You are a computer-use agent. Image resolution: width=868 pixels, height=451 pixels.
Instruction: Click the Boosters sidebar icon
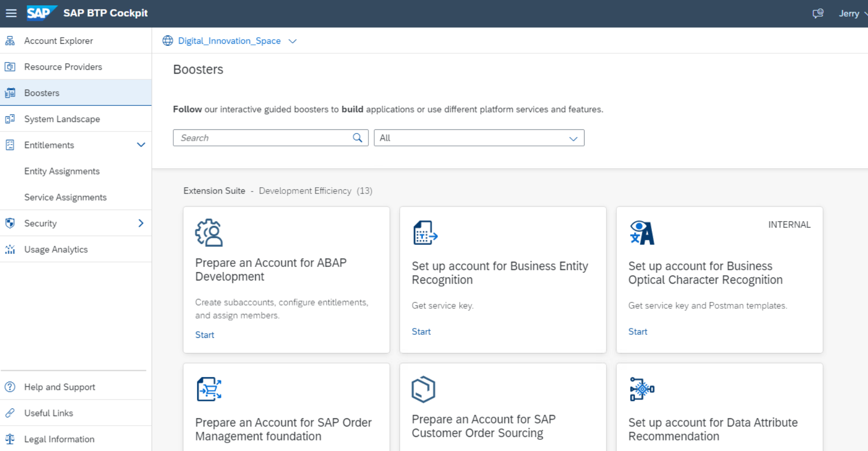[x=10, y=93]
